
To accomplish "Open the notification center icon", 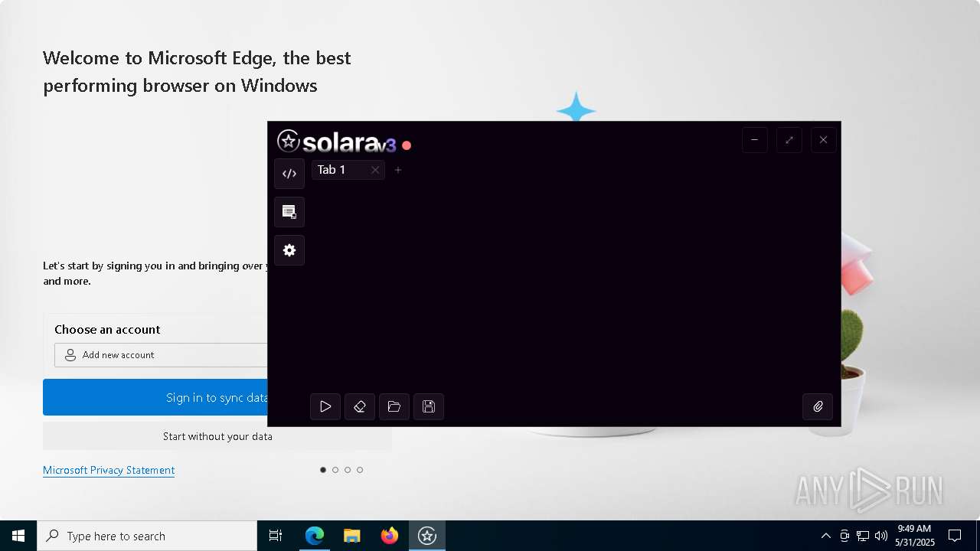I will 955,536.
